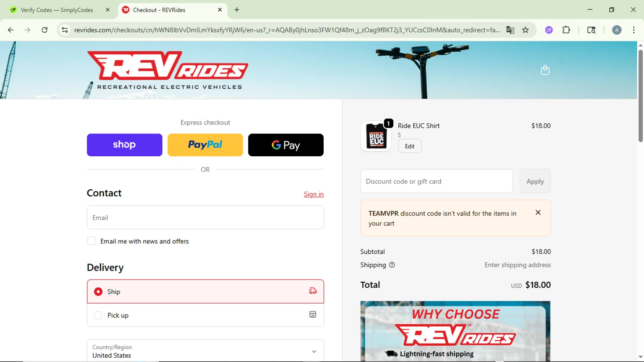Viewport: 644px width, 362px height.
Task: View site information icon in address bar
Action: 65,30
